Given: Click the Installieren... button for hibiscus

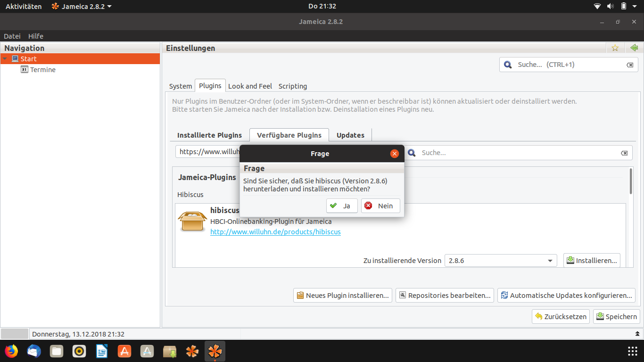Looking at the screenshot, I should [x=592, y=260].
